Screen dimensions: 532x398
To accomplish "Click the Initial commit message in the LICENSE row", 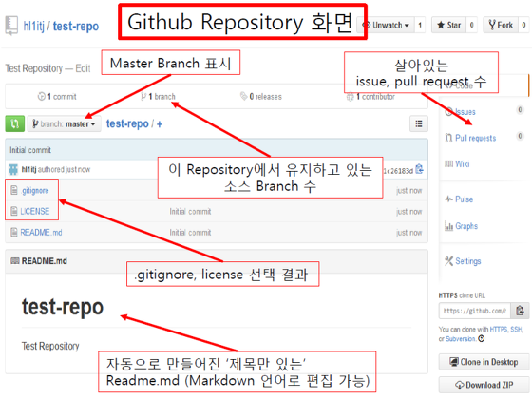I will (190, 212).
